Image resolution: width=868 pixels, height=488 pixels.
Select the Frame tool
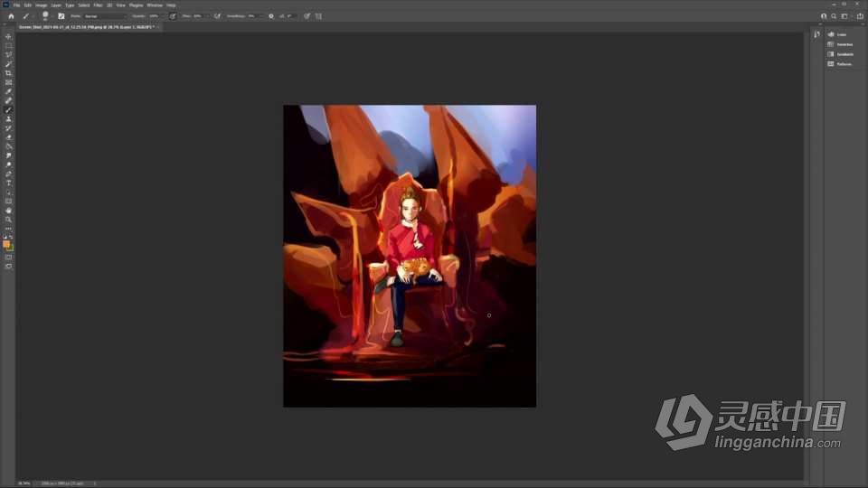(x=8, y=82)
